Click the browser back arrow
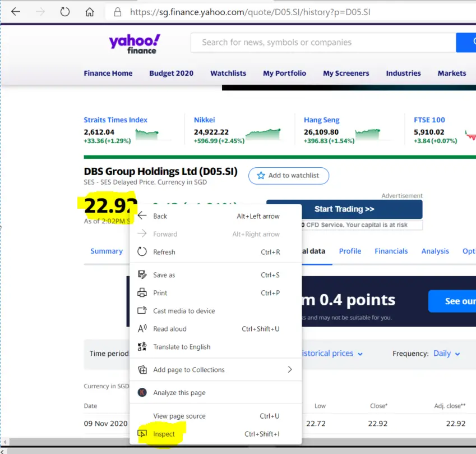The width and height of the screenshot is (476, 454). point(16,12)
